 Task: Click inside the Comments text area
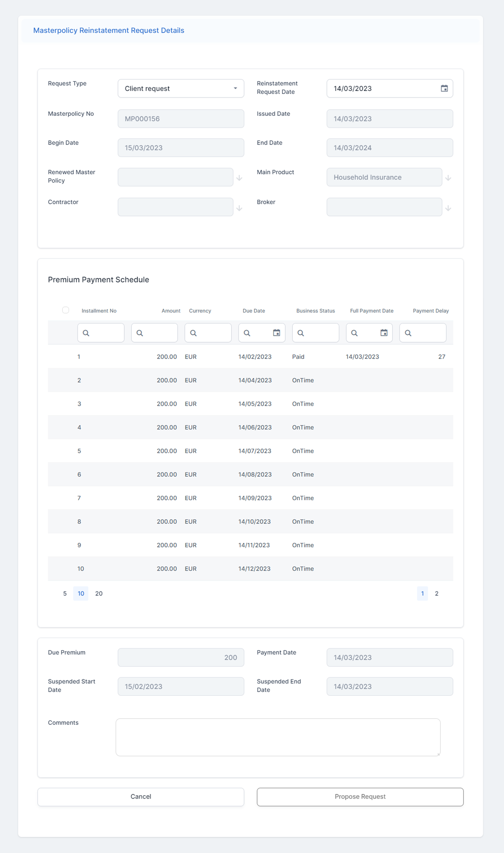pyautogui.click(x=278, y=737)
